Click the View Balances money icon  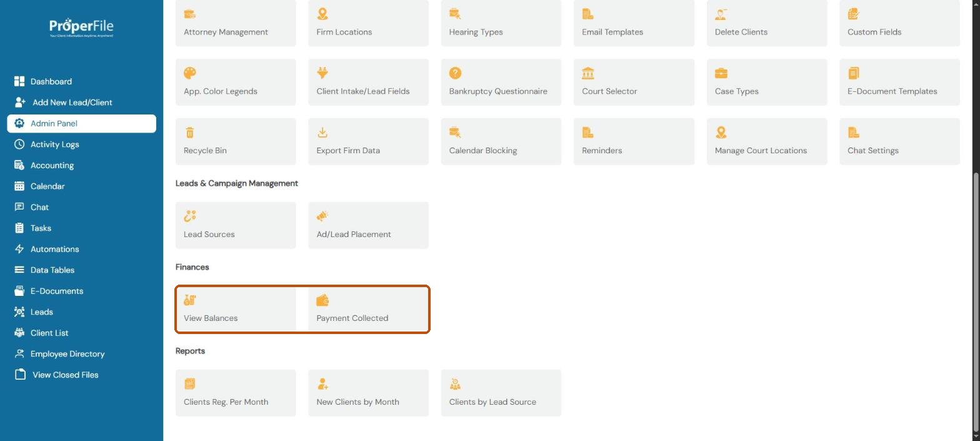click(x=190, y=300)
